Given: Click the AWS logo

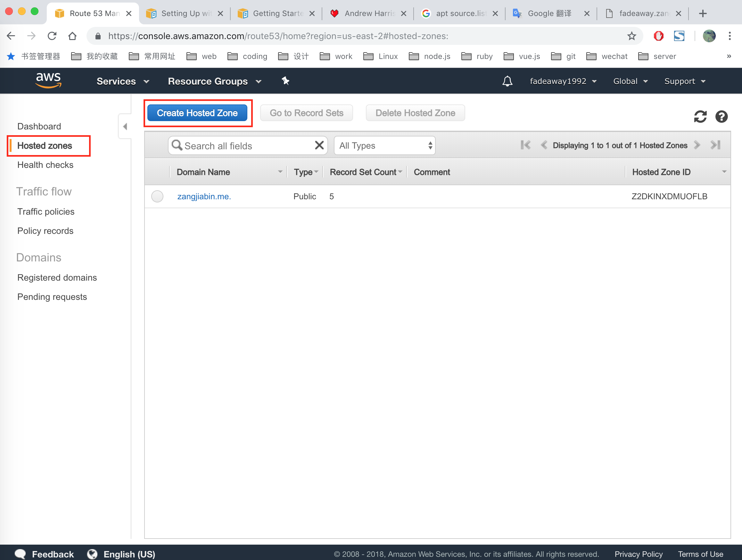Looking at the screenshot, I should point(49,80).
